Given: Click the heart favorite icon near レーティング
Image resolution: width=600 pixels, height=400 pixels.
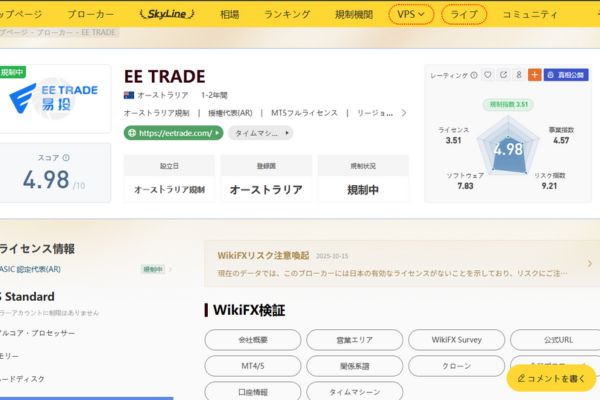Looking at the screenshot, I should pos(487,75).
